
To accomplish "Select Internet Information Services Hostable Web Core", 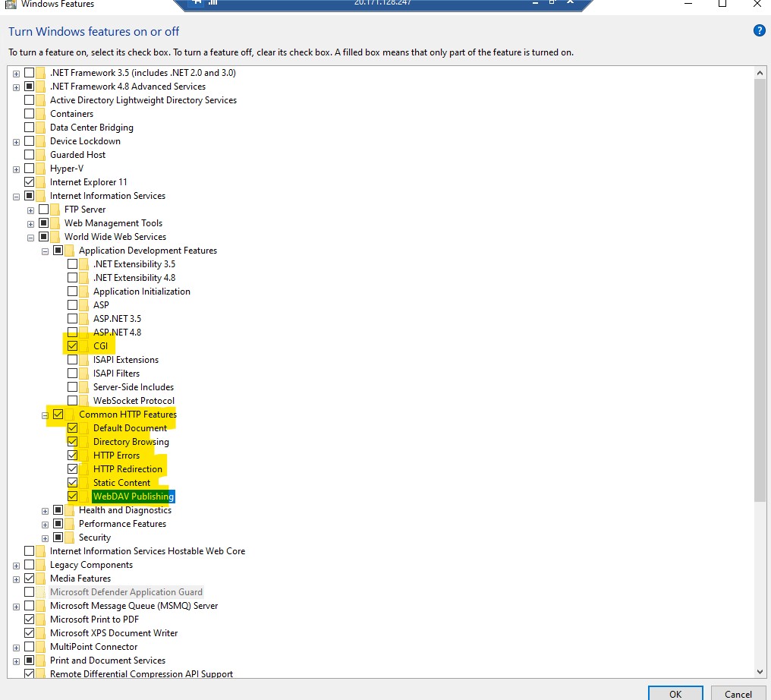I will click(x=147, y=551).
